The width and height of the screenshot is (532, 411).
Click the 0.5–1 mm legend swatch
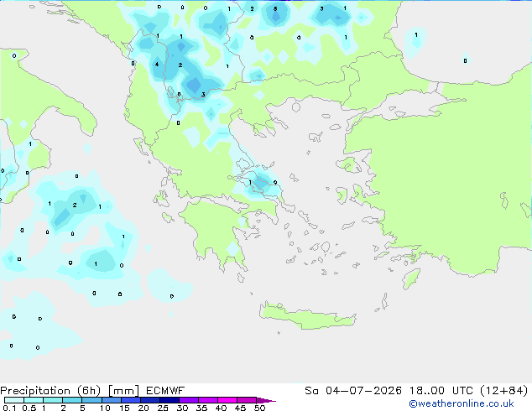[x=34, y=400]
